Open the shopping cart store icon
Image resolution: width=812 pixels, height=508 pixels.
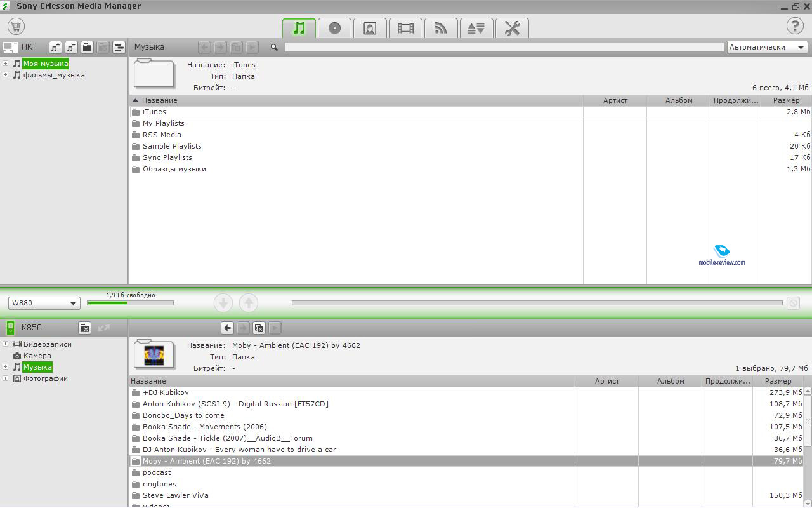point(16,27)
